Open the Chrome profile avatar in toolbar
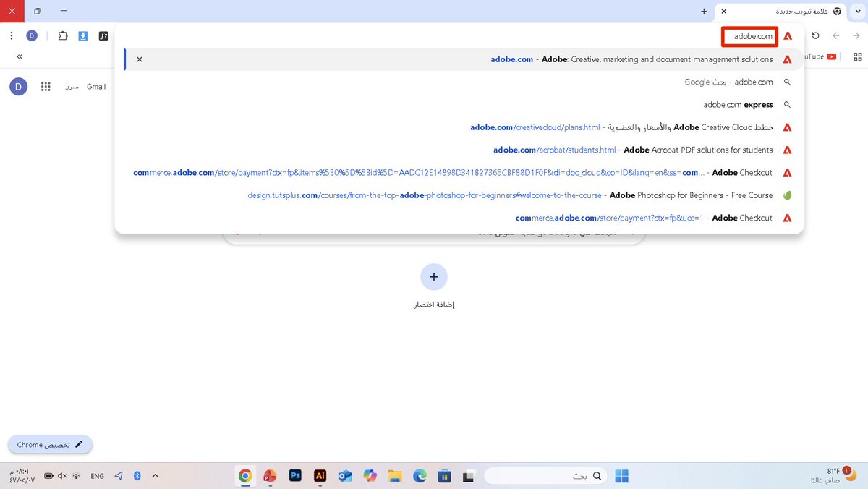The width and height of the screenshot is (868, 489). coord(32,35)
